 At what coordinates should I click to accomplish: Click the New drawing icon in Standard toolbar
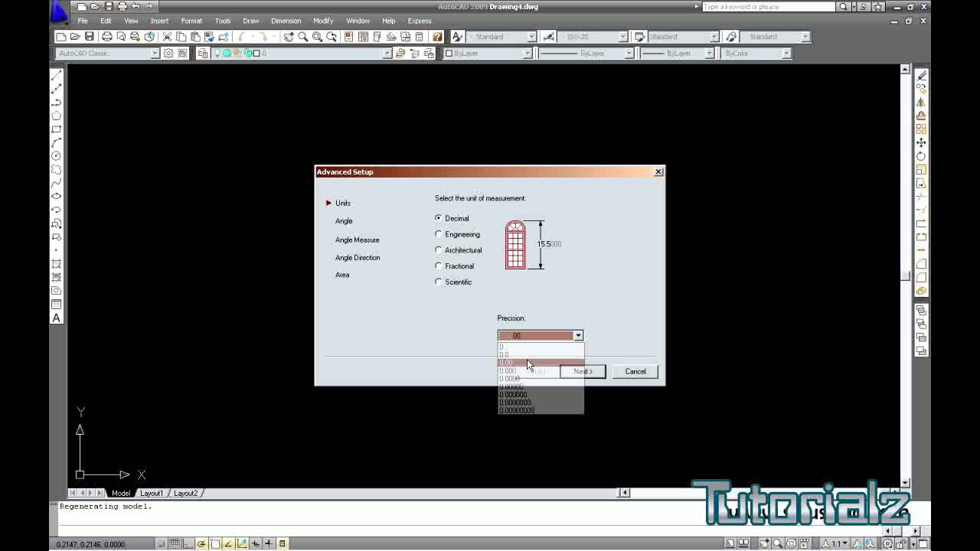61,37
